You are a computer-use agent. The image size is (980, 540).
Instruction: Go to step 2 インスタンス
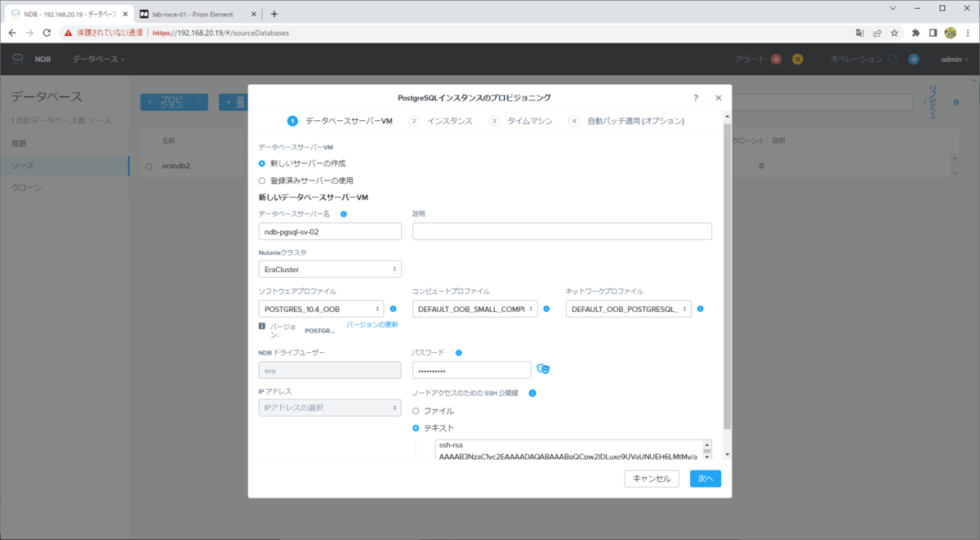(440, 121)
